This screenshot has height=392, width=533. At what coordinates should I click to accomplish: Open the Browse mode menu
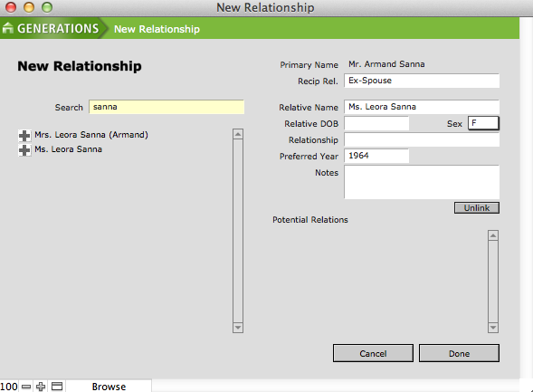click(109, 387)
